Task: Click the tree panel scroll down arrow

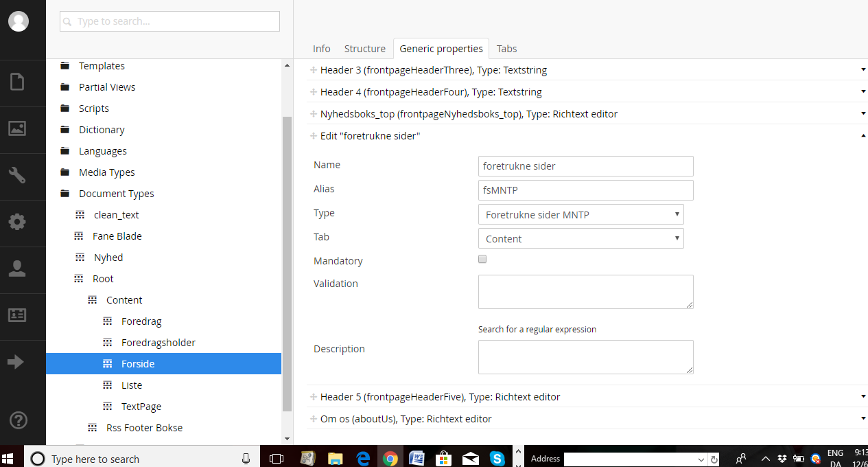Action: coord(287,438)
